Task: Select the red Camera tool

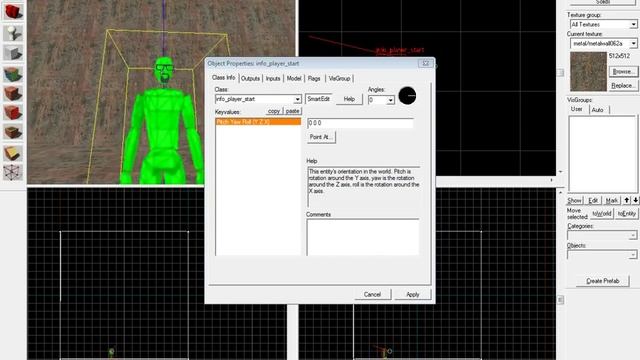Action: coord(13,12)
